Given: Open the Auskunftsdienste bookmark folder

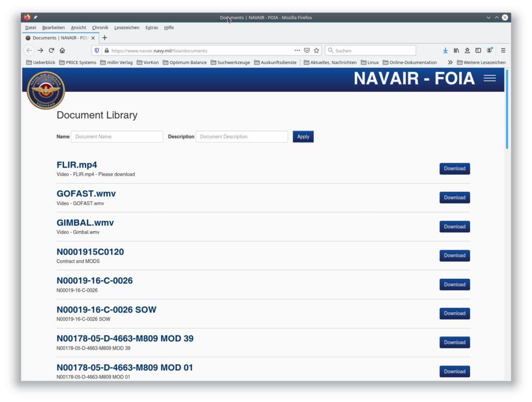Looking at the screenshot, I should pos(275,62).
